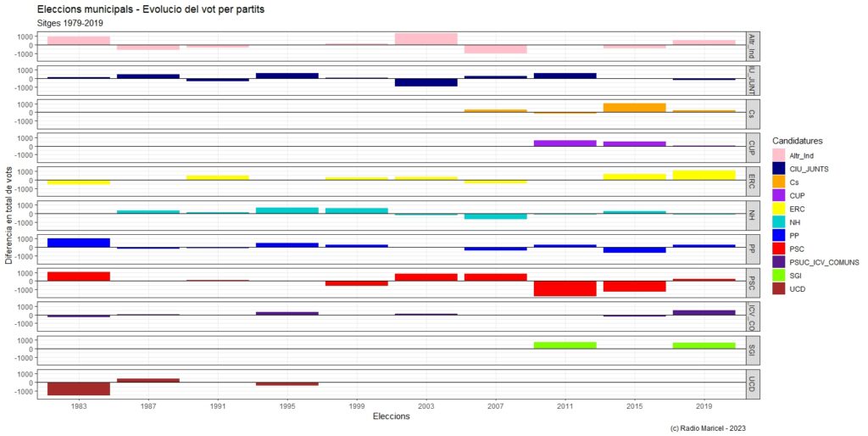This screenshot has height=436, width=868.
Task: Select the yellow ERC bar for 2019
Action: pyautogui.click(x=704, y=175)
